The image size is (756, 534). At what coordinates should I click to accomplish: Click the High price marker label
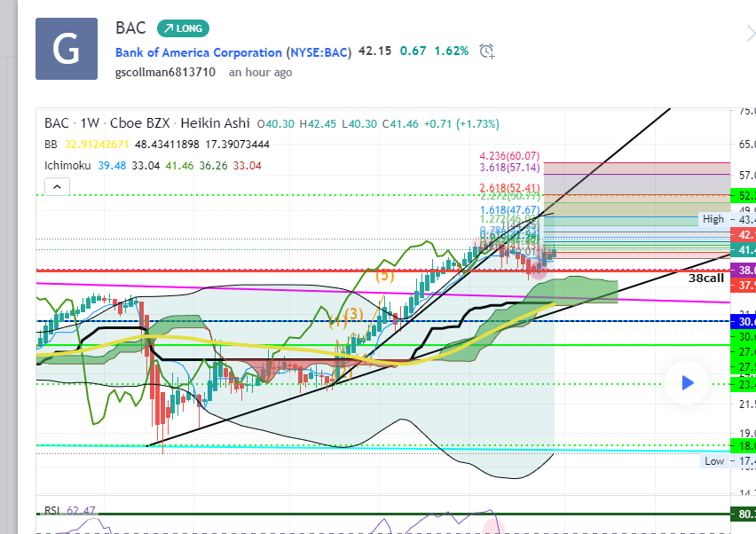click(x=713, y=218)
